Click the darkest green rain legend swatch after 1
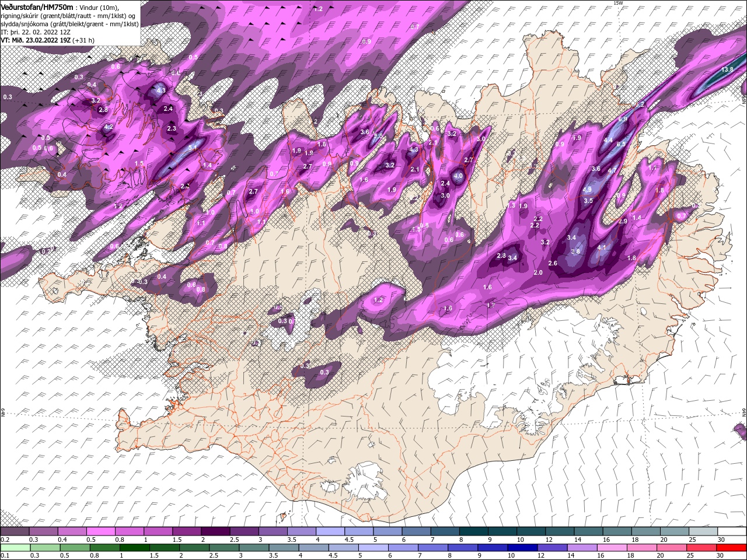Image resolution: width=747 pixels, height=560 pixels. pos(135,547)
